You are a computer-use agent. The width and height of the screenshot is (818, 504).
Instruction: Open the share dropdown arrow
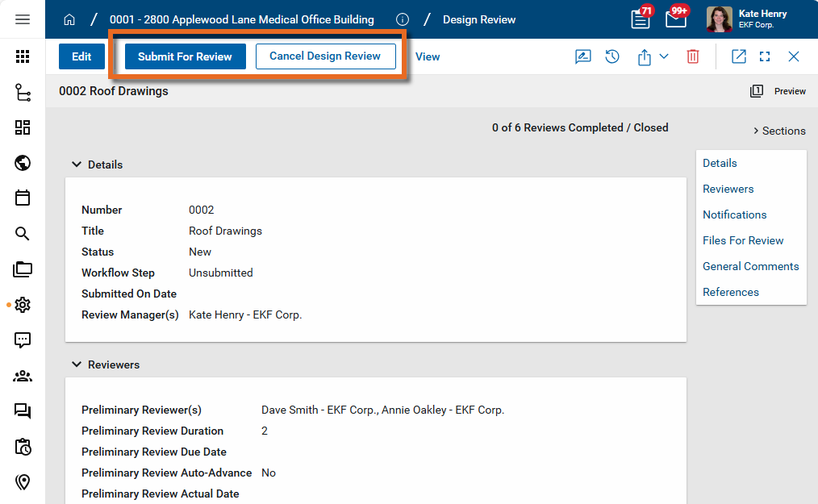[x=664, y=56]
